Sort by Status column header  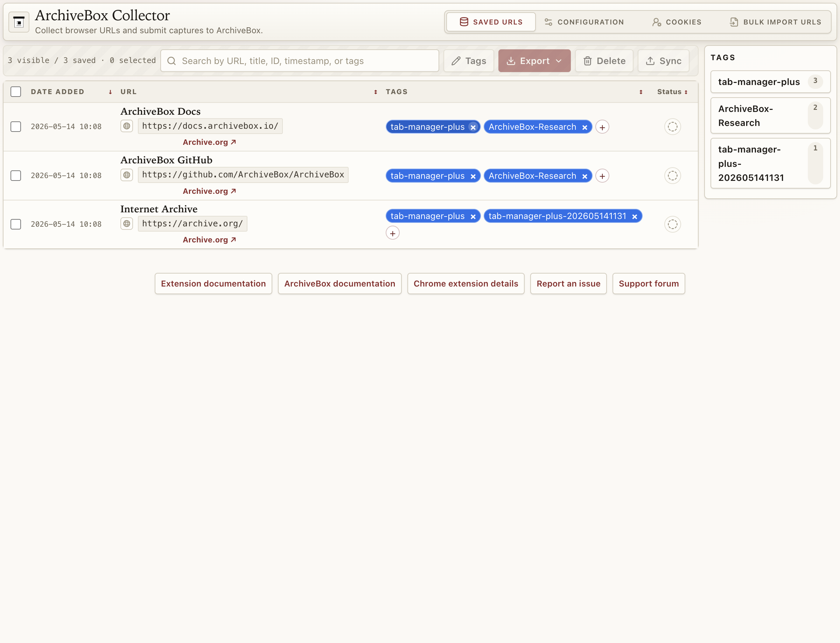coord(672,92)
